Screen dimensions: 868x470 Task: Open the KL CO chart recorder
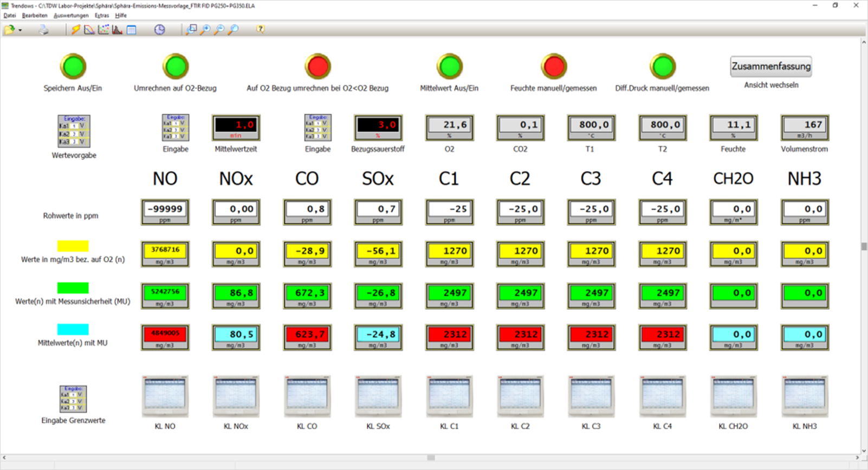pos(307,396)
